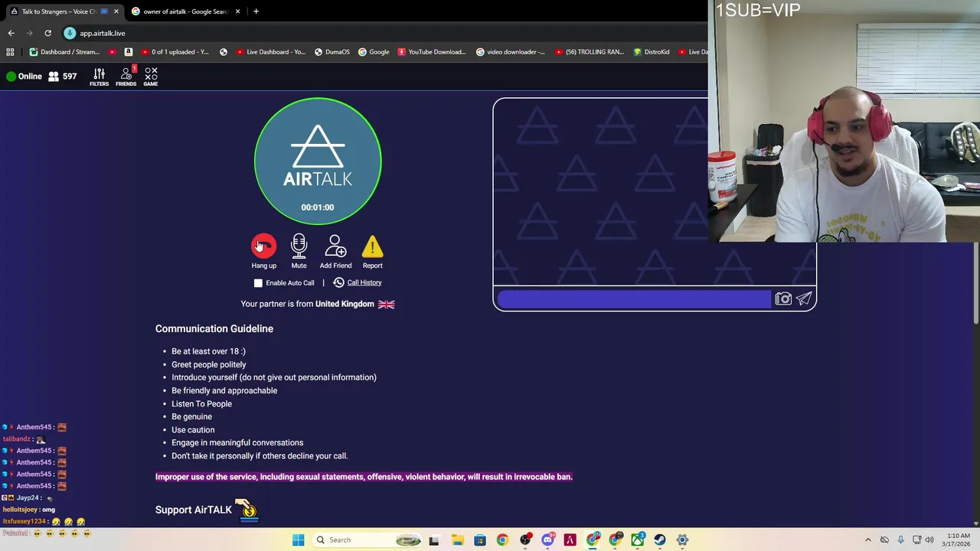980x551 pixels.
Task: Click the 'Communication Guideline' heading
Action: point(214,328)
